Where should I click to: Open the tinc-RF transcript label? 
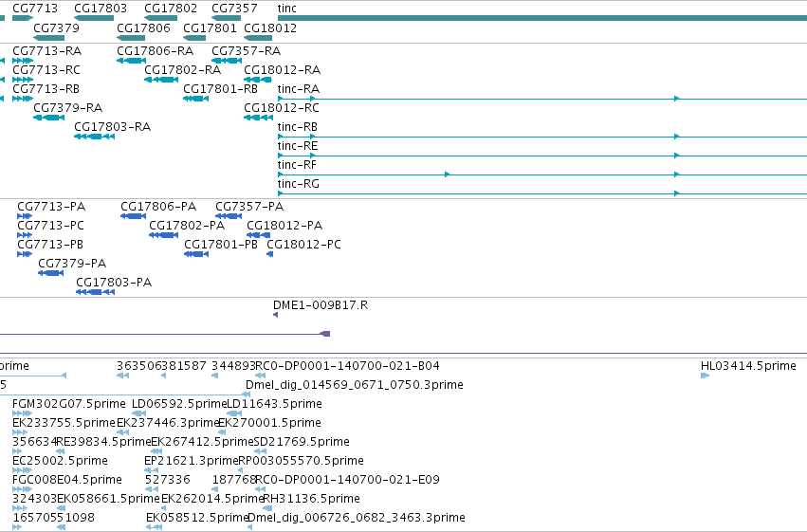[297, 165]
